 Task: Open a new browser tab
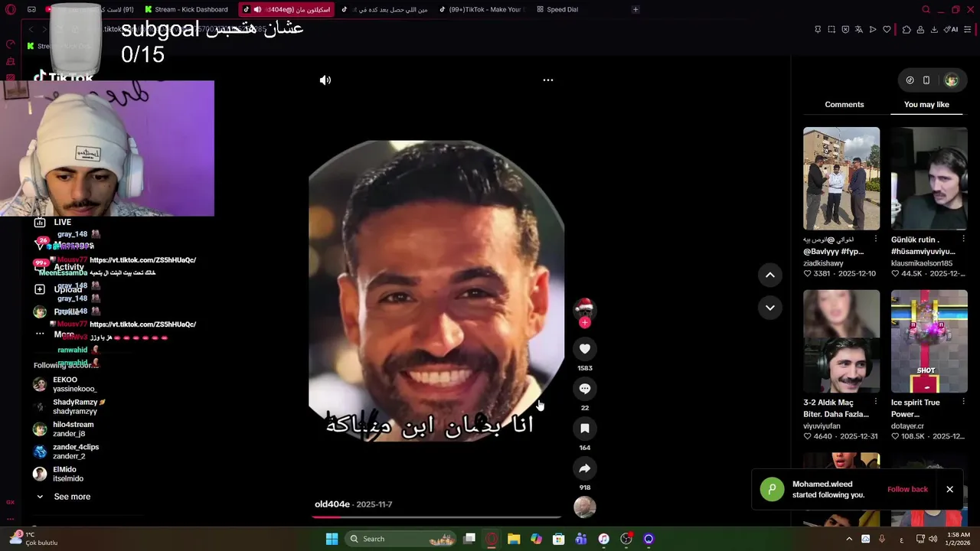[635, 9]
